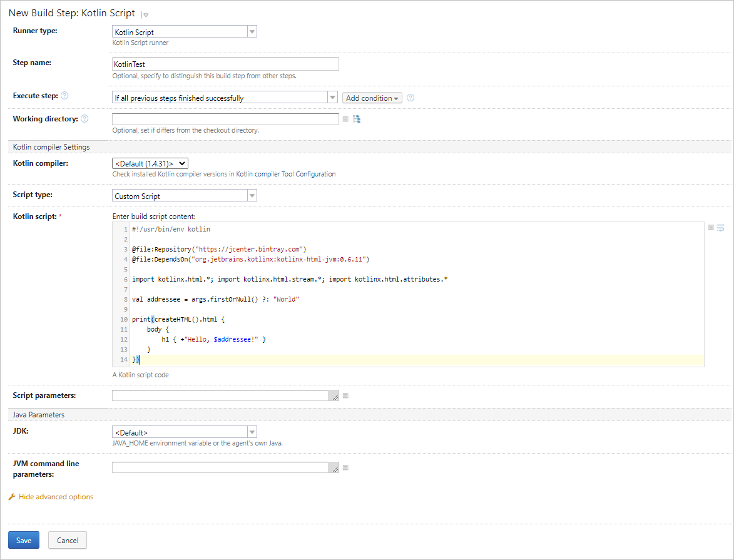Expand the Add condition menu
Viewport: 734px width, 560px height.
pyautogui.click(x=372, y=98)
